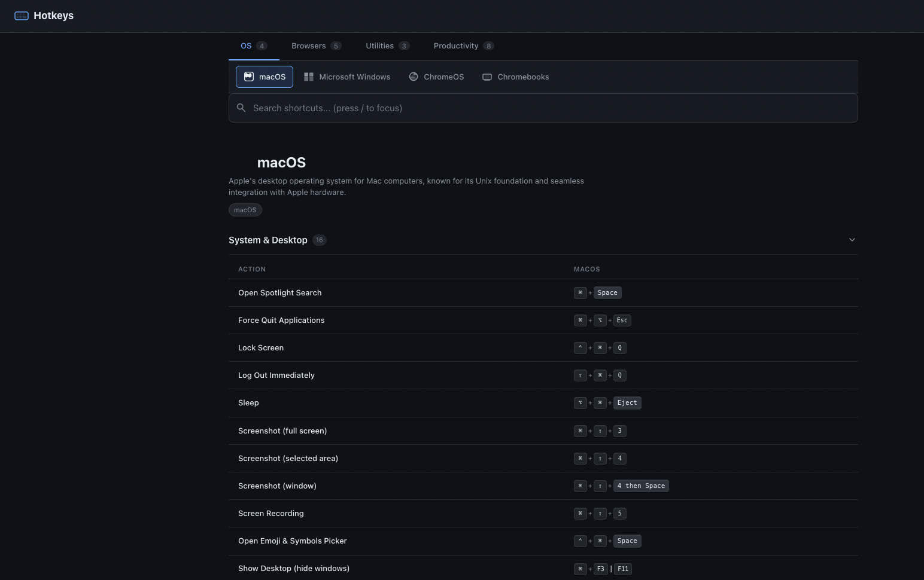
Task: Select Show Desktop (hide windows) row
Action: click(x=543, y=568)
